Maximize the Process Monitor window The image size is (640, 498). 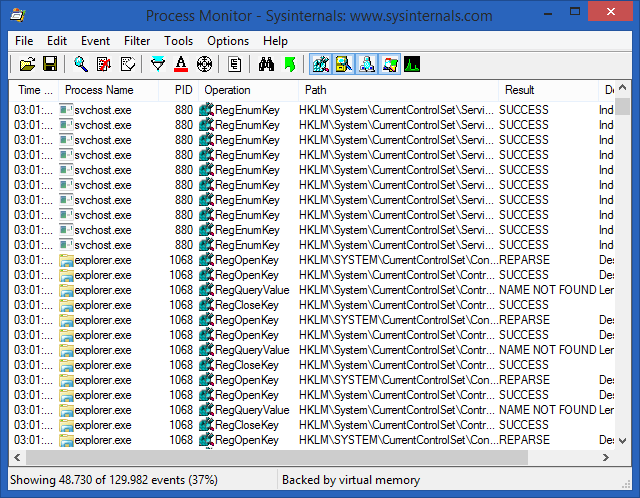coord(575,12)
